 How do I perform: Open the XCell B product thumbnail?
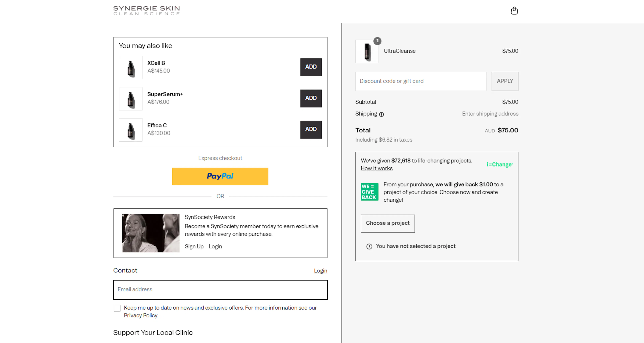(130, 68)
